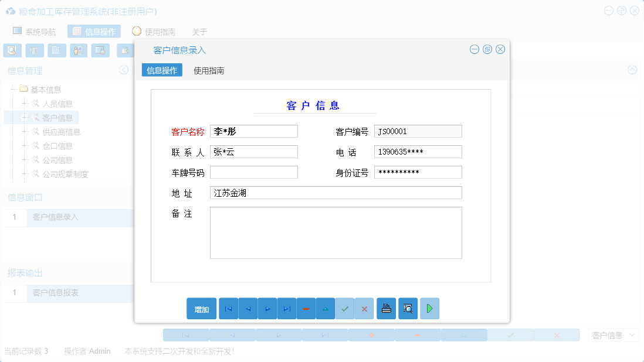Click the user management icon in the toolbar
644x362 pixels.
78,50
